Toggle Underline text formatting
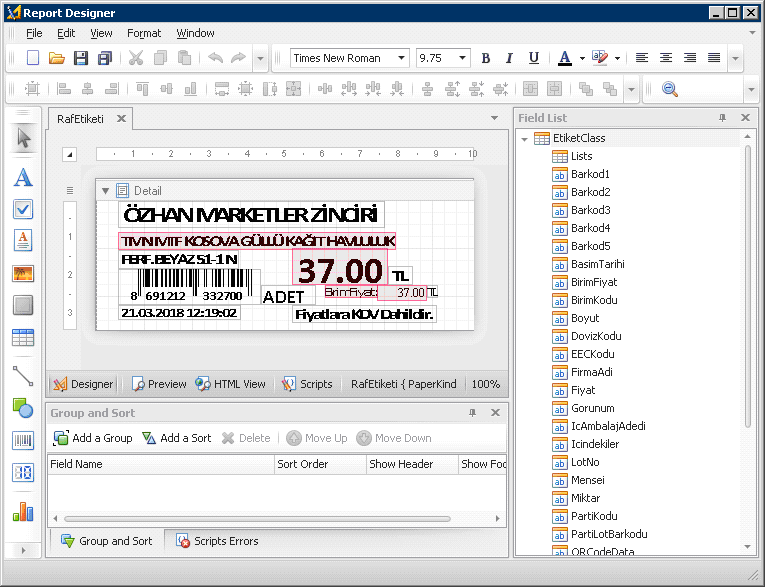Image resolution: width=765 pixels, height=587 pixels. click(x=533, y=58)
